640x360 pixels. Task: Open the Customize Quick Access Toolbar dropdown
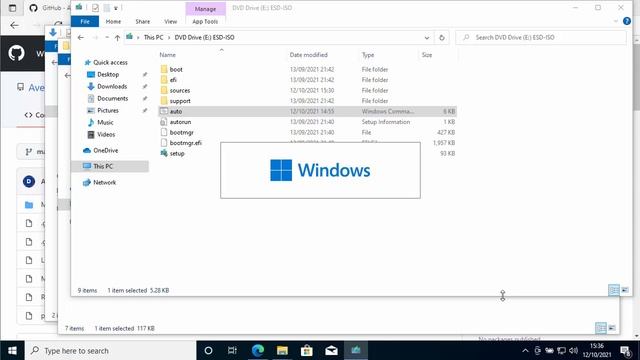[x=116, y=8]
